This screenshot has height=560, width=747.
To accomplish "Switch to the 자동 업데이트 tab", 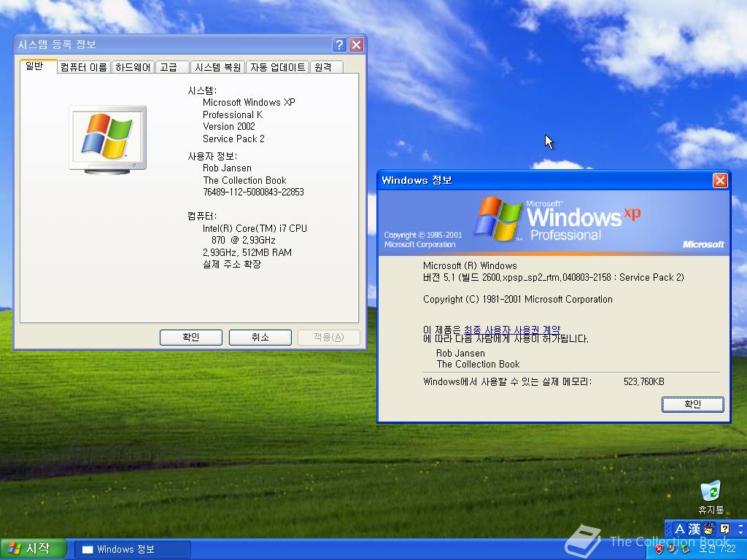I will point(278,67).
